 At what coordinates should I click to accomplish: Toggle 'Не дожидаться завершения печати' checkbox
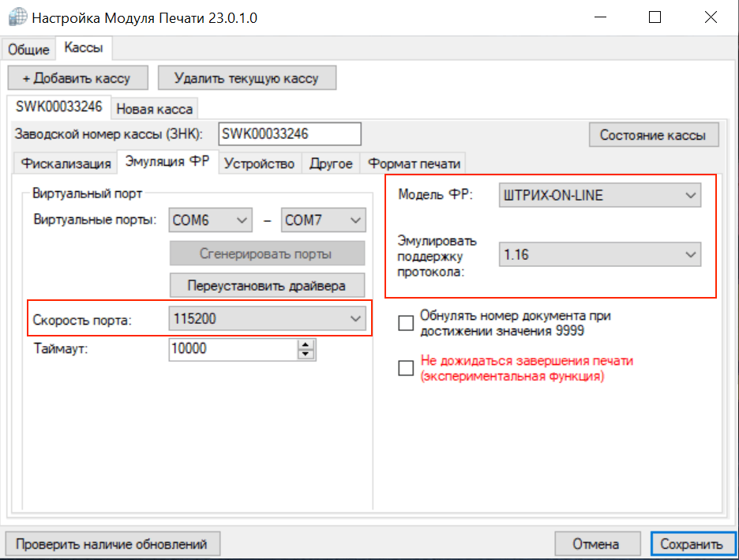(x=406, y=368)
